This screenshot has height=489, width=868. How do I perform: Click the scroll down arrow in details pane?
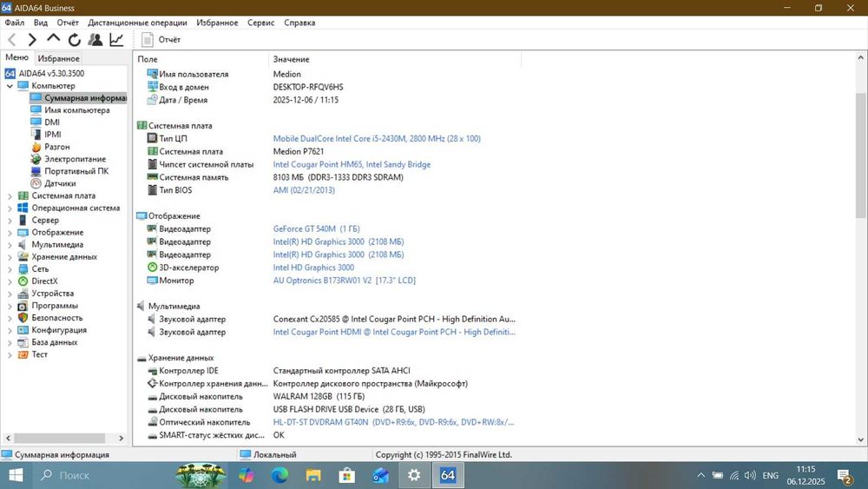pos(861,439)
